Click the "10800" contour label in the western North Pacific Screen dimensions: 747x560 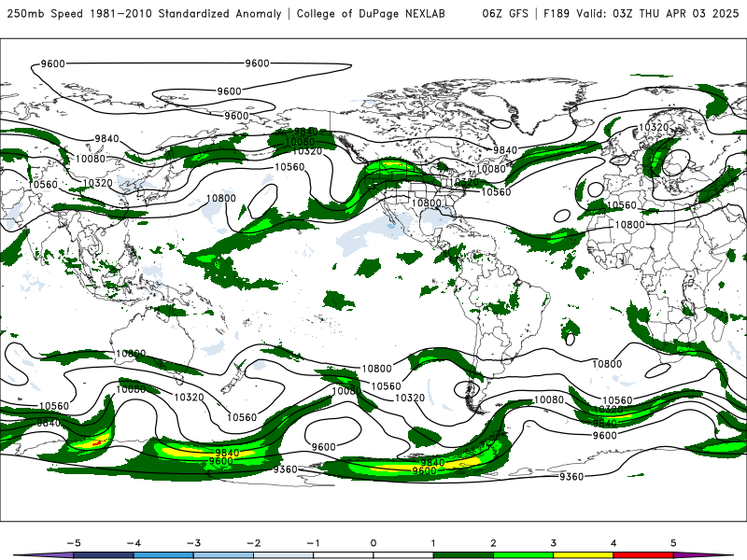[221, 198]
